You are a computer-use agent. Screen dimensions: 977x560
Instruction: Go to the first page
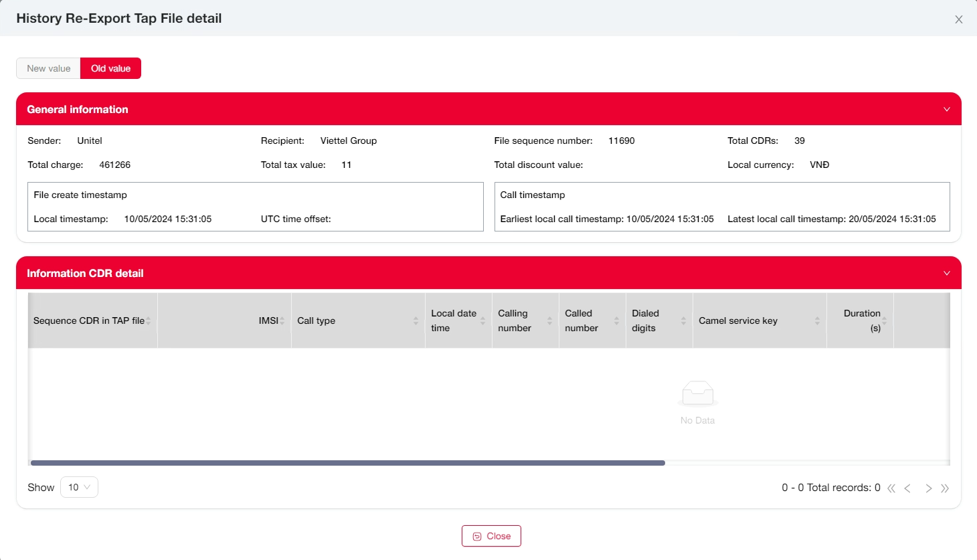tap(891, 488)
